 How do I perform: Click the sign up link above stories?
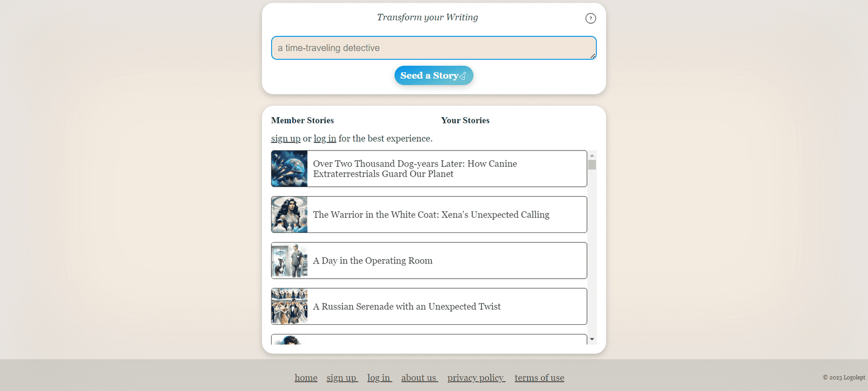(x=286, y=138)
